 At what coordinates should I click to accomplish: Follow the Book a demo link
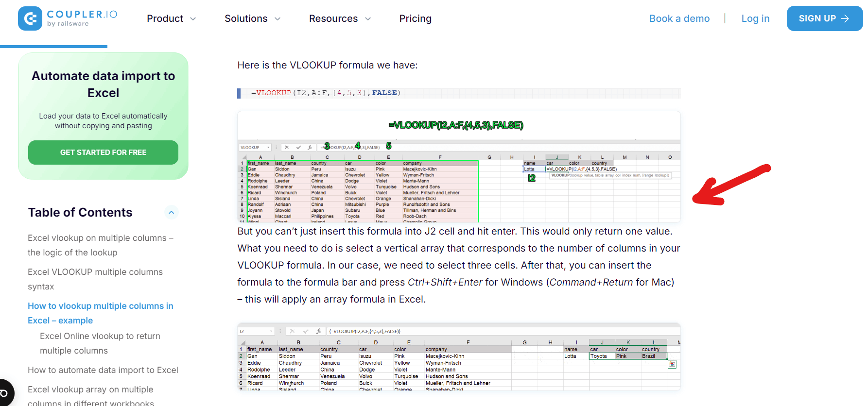tap(679, 18)
